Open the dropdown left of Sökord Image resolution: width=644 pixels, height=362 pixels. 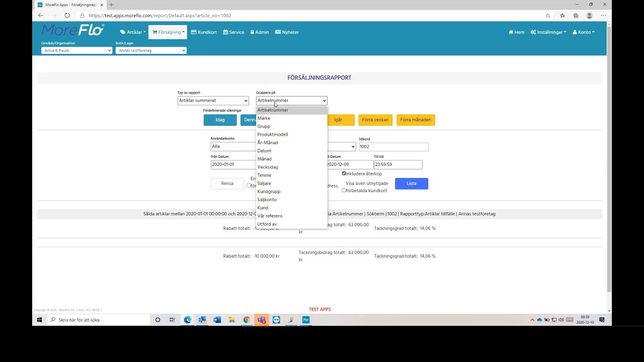(x=342, y=146)
